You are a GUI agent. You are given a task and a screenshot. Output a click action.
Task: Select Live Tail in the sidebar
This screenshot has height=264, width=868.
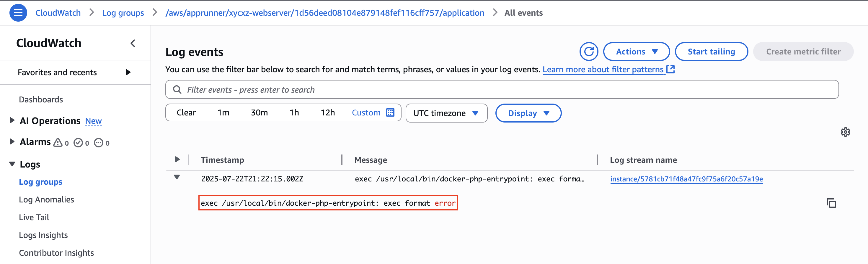click(34, 217)
